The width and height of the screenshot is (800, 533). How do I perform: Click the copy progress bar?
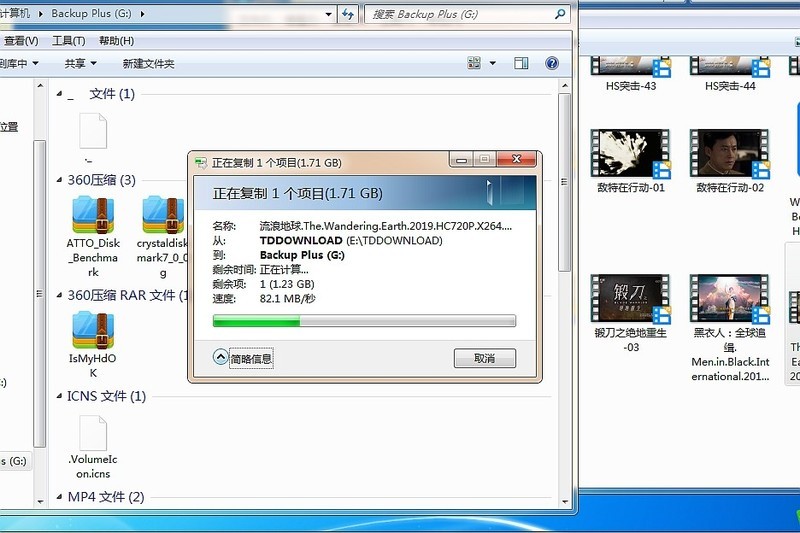click(x=364, y=321)
